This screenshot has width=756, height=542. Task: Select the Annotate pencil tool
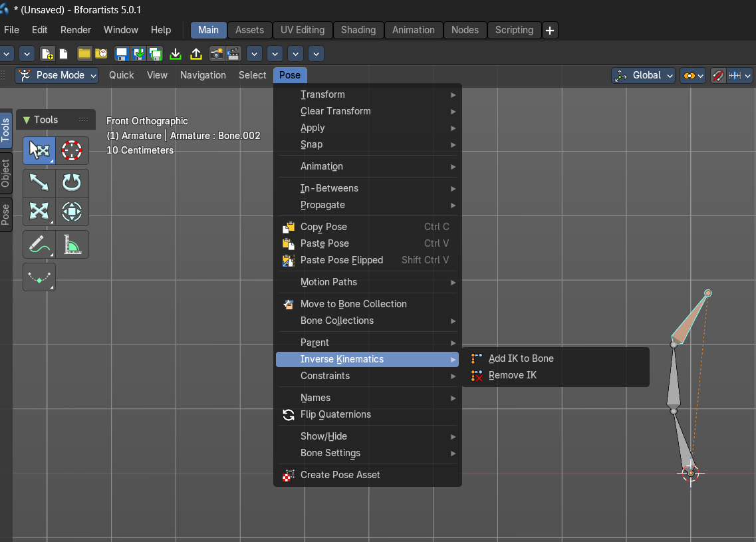pyautogui.click(x=39, y=244)
